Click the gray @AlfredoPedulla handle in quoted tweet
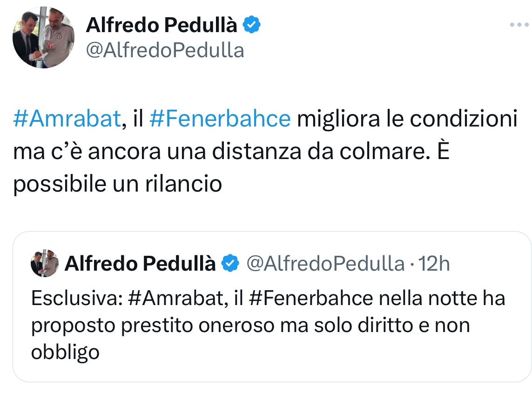This screenshot has width=532, height=399. (x=325, y=264)
